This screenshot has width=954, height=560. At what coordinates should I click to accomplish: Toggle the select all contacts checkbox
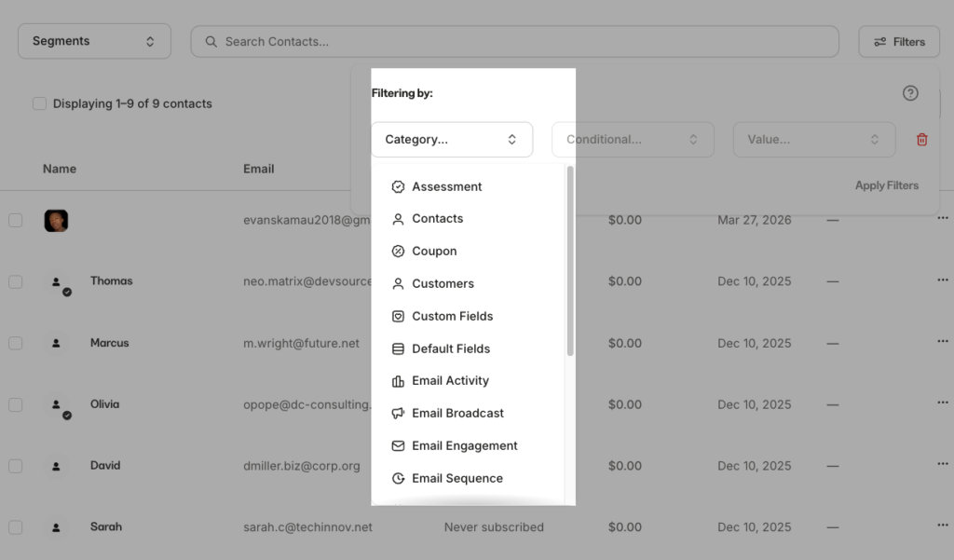[x=39, y=103]
